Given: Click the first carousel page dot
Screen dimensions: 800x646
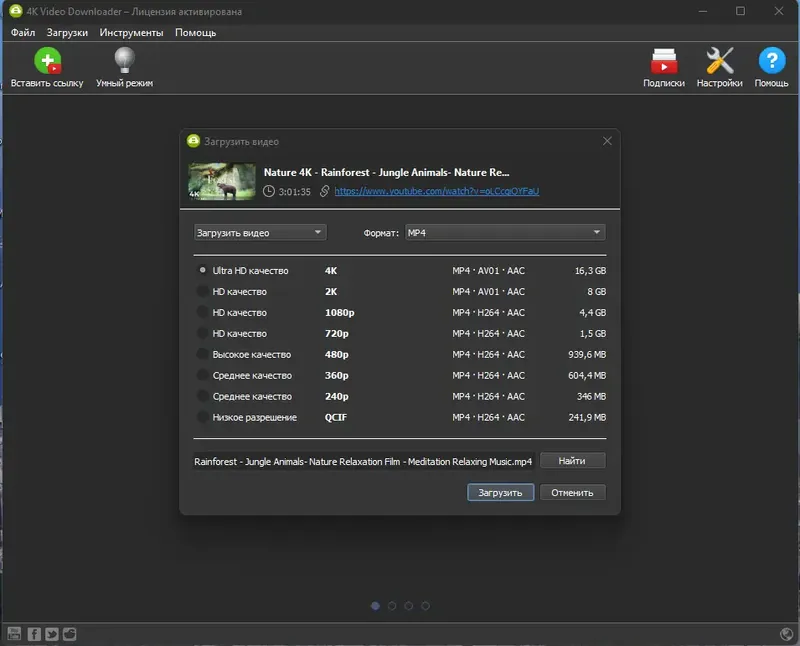Looking at the screenshot, I should click(x=375, y=606).
